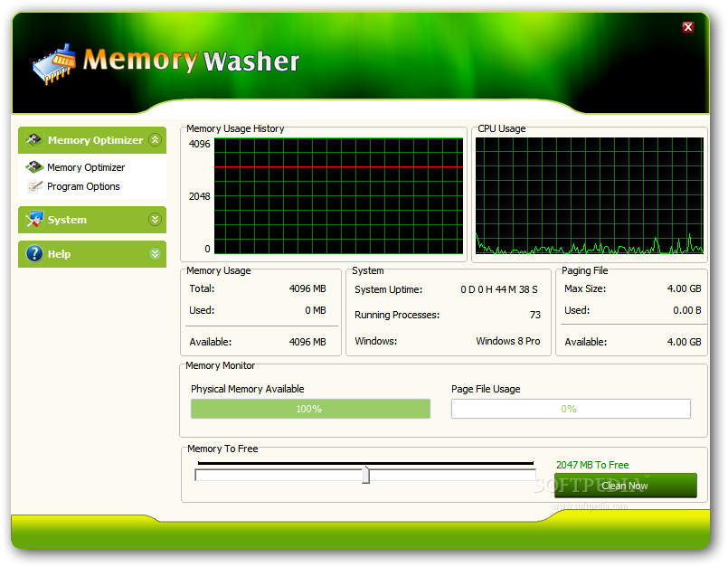728x567 pixels.
Task: Click the 'Memory To Free' group title
Action: [222, 449]
